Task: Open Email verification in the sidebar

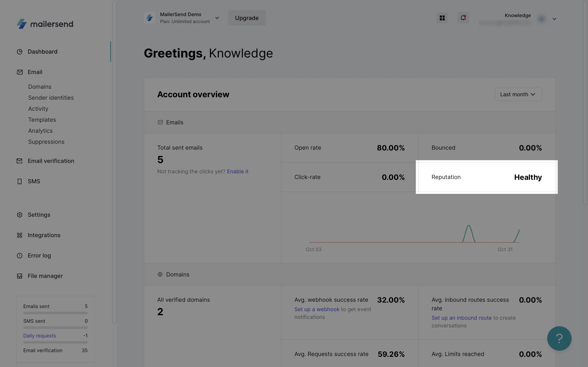Action: coord(51,161)
